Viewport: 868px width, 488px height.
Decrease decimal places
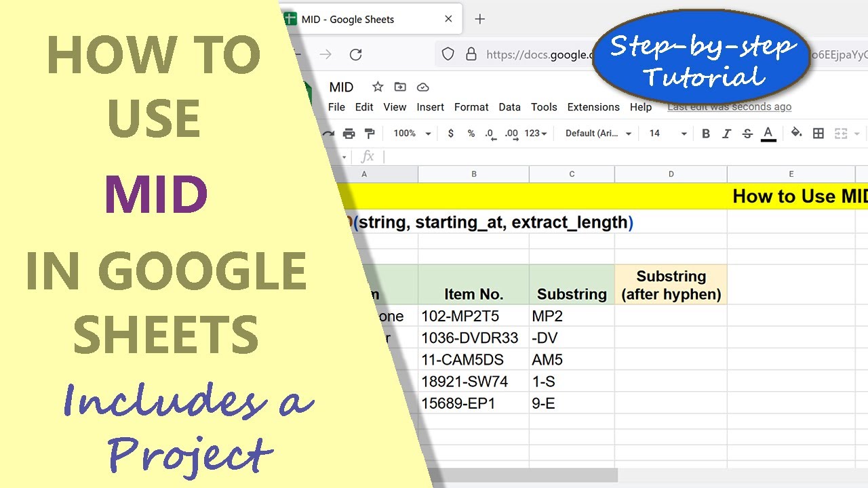click(x=490, y=134)
